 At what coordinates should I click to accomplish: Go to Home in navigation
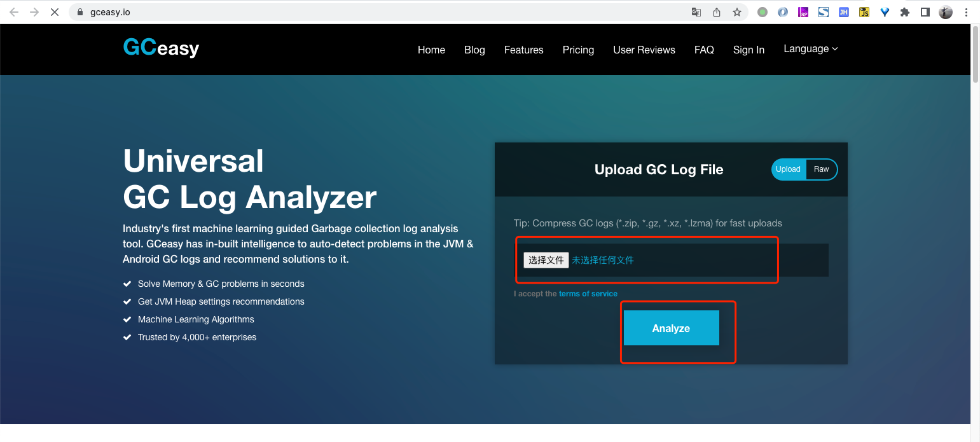[x=431, y=50]
